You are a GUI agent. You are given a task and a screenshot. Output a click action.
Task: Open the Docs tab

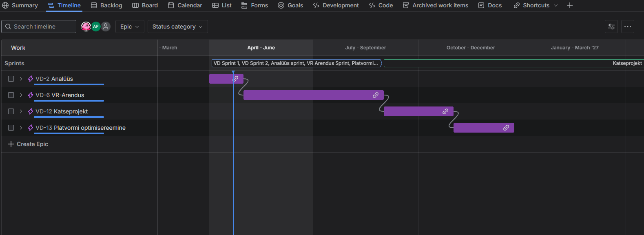pyautogui.click(x=490, y=5)
